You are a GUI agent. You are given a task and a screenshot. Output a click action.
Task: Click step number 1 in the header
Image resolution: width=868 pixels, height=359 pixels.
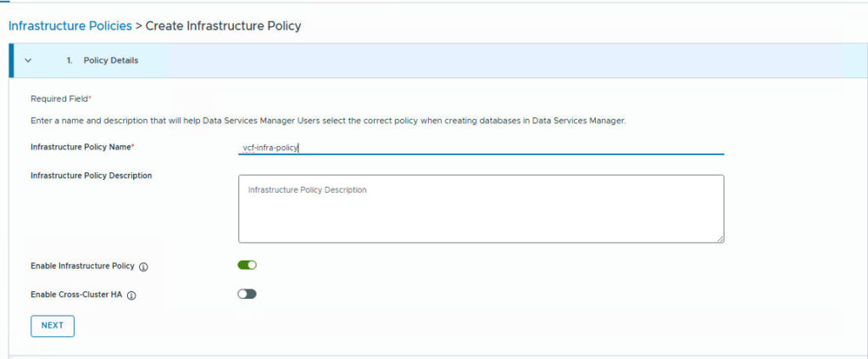click(x=69, y=60)
